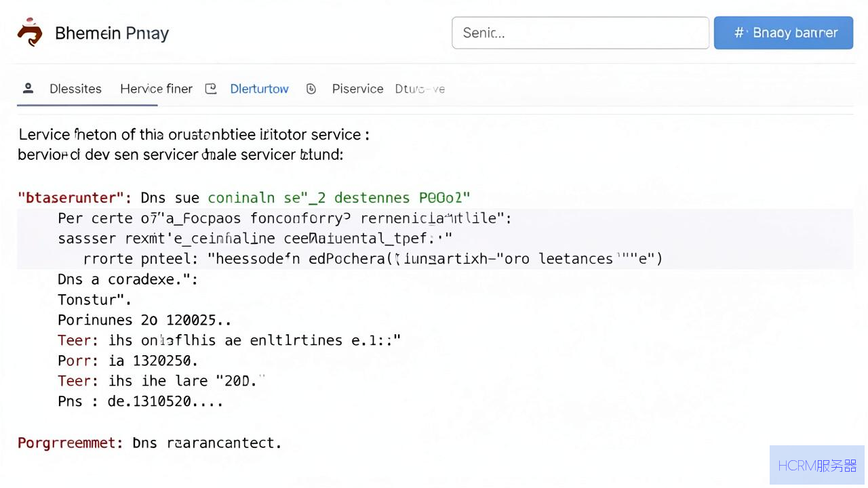
Task: Go to the Piservice tab
Action: click(x=357, y=89)
